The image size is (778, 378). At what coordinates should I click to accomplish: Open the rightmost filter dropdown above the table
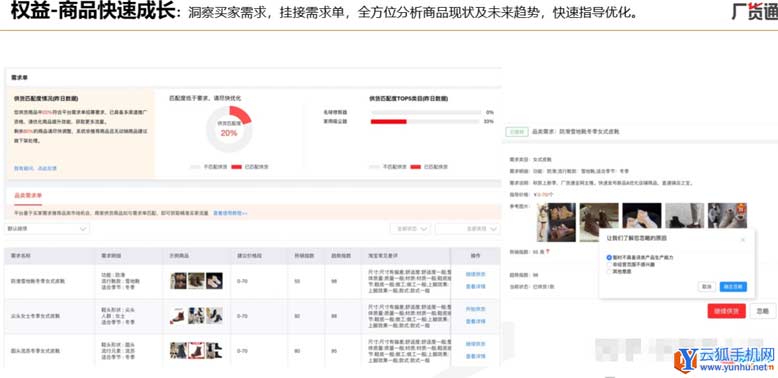click(467, 229)
